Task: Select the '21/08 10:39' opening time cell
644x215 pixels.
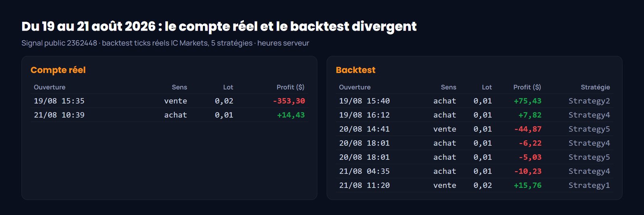Action: click(59, 115)
